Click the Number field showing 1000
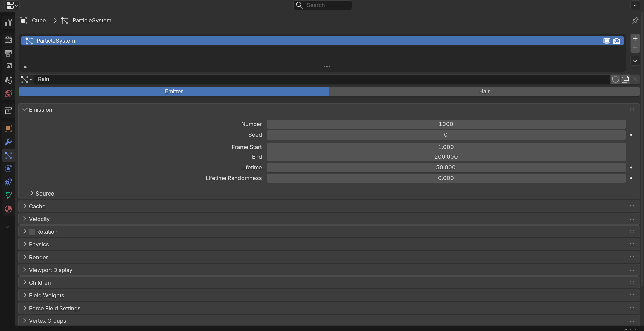 click(446, 124)
